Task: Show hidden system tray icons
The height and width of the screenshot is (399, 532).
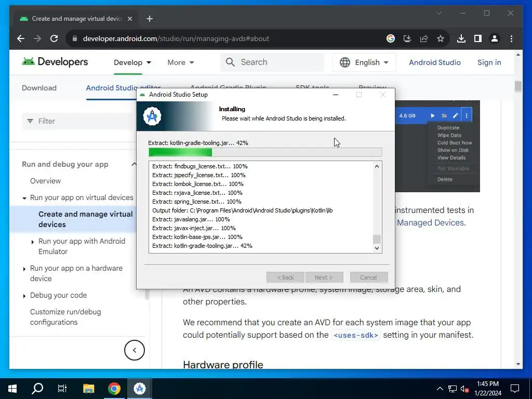Action: pos(440,389)
